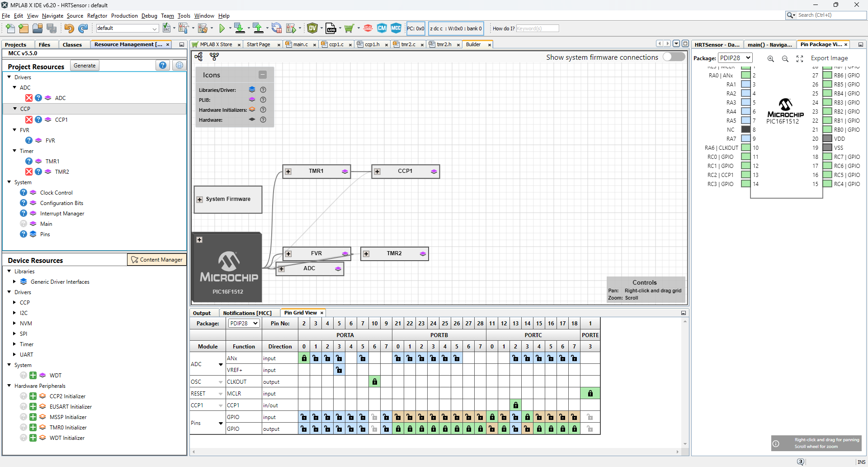
Task: Collapse the Hardware Peripherals node
Action: coord(9,386)
